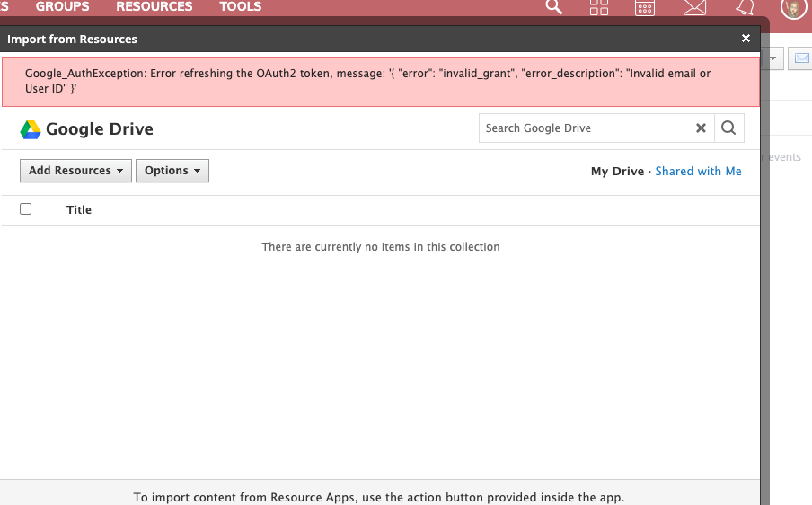This screenshot has width=812, height=505.
Task: Close the Import from Resources dialog
Action: pos(746,39)
